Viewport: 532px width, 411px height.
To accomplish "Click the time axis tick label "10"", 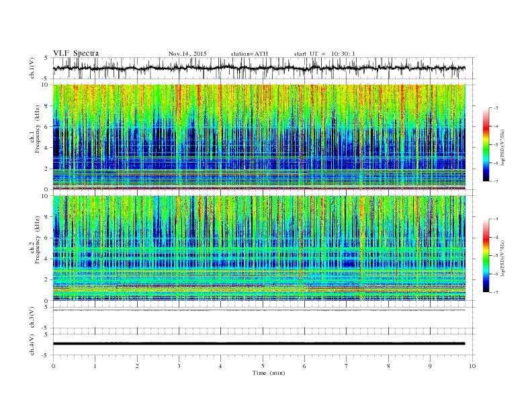I will 472,366.
